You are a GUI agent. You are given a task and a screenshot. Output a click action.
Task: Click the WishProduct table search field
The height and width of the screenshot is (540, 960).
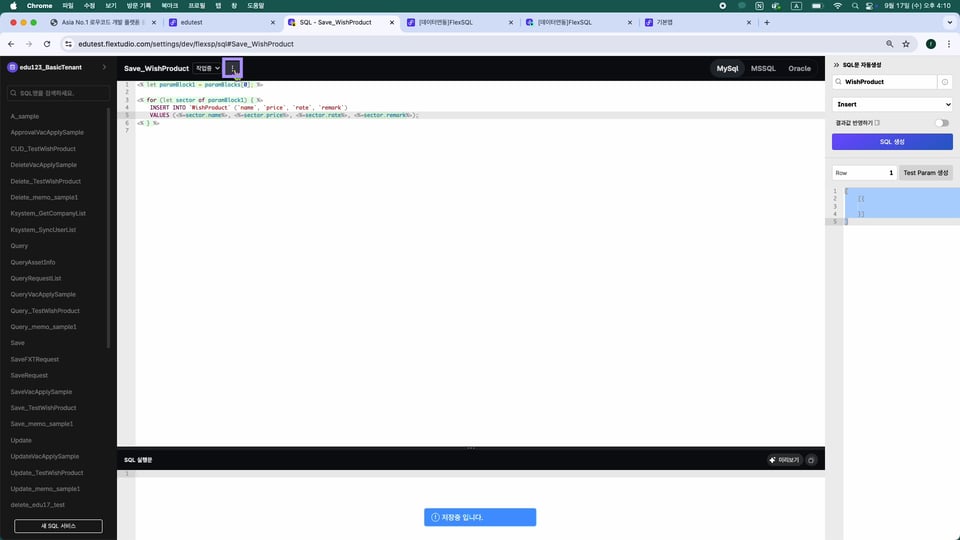[x=884, y=81]
